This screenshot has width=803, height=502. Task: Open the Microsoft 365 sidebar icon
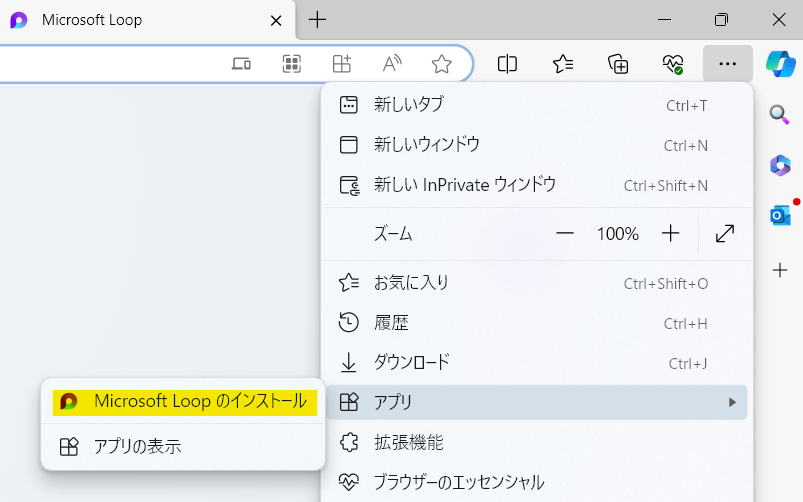point(780,165)
